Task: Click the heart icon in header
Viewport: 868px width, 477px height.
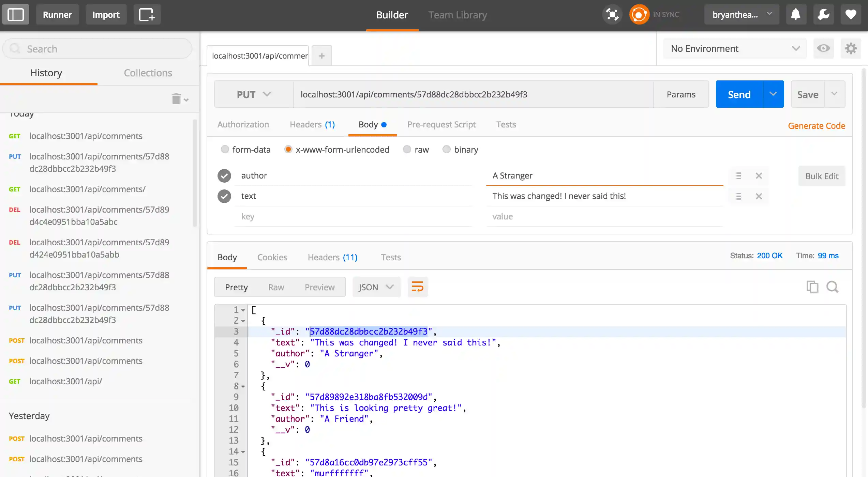Action: tap(851, 15)
